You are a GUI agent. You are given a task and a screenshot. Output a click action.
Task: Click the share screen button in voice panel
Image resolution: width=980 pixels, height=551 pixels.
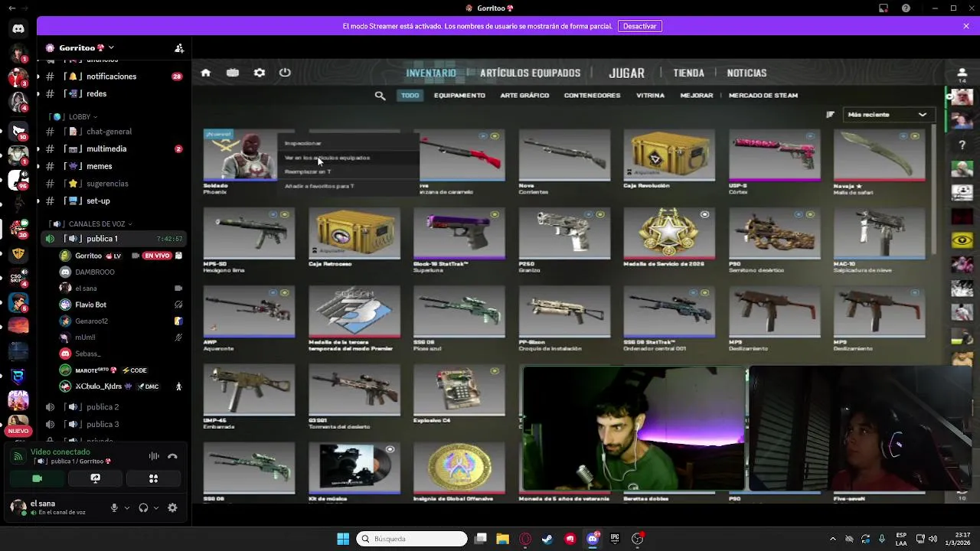click(x=95, y=478)
